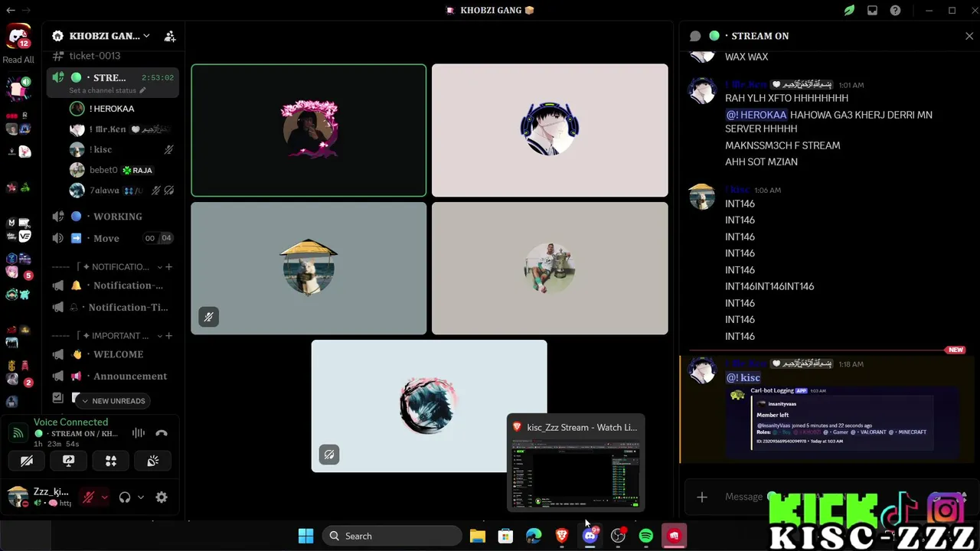Screen dimensions: 980x551
Task: Go back with the title bar arrow
Action: click(11, 11)
